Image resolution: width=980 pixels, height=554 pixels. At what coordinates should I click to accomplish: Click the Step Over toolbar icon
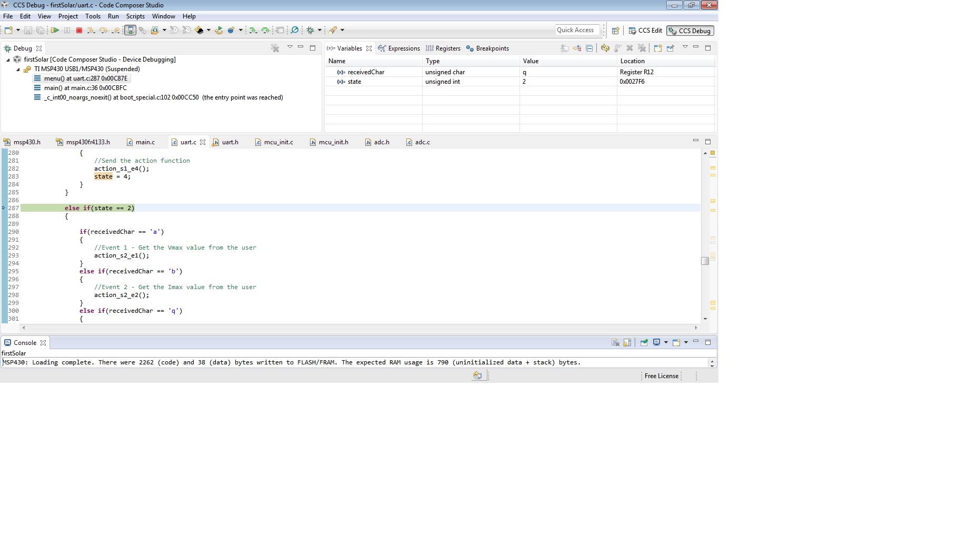(x=103, y=31)
